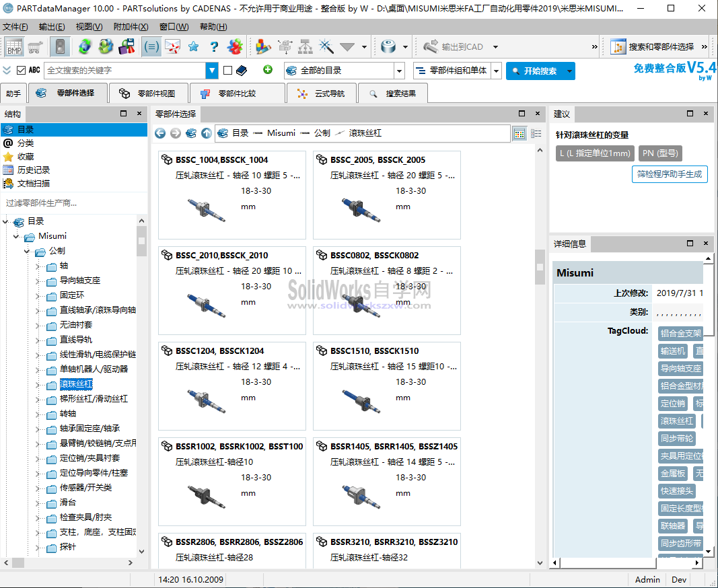The height and width of the screenshot is (588, 718).
Task: Open the help question mark icon
Action: 214,46
